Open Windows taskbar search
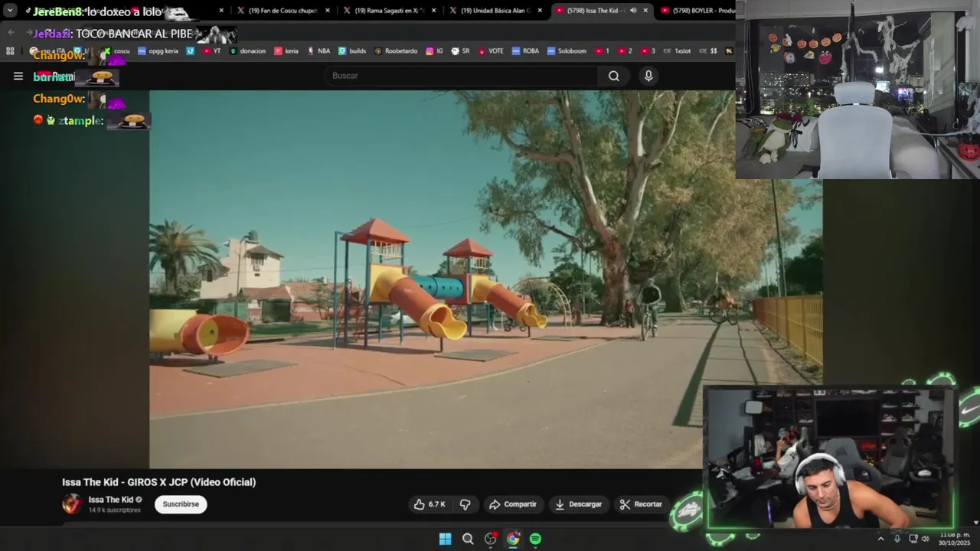The height and width of the screenshot is (551, 980). tap(468, 539)
